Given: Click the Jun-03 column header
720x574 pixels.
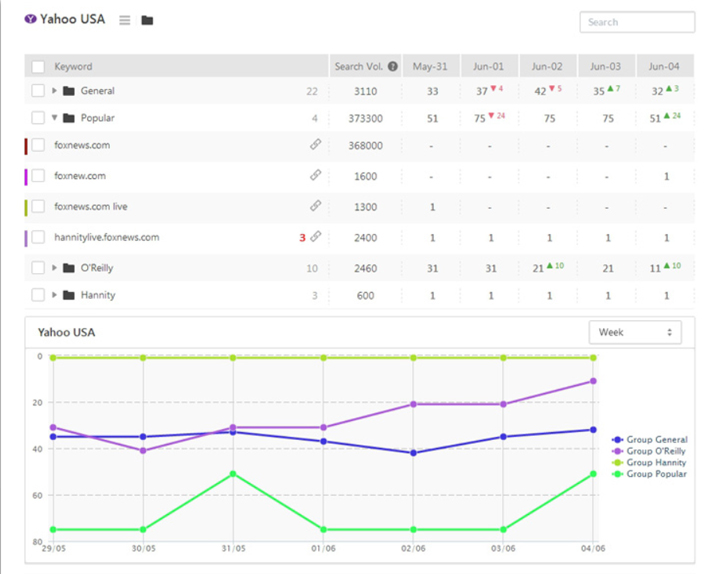Looking at the screenshot, I should pyautogui.click(x=606, y=67).
